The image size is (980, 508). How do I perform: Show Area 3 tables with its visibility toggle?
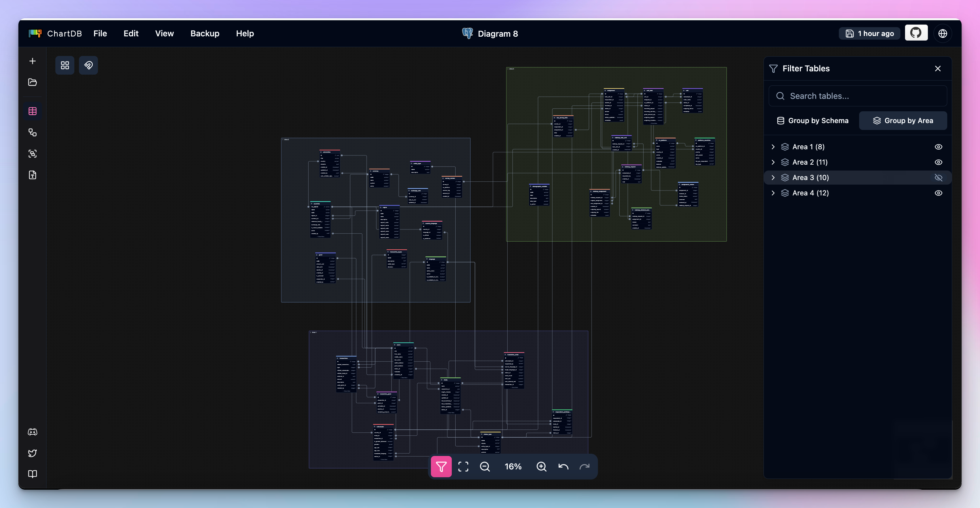(938, 178)
